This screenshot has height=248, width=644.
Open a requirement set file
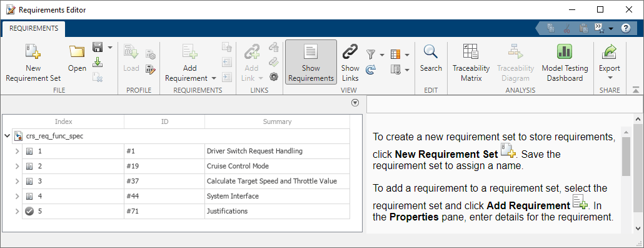click(x=77, y=58)
